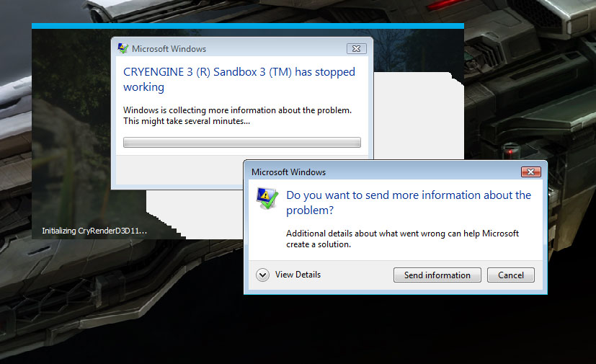Select 'CRYENGINE 3 (R) Sandbox 3 (TM) has stopped working' heading
The height and width of the screenshot is (364, 596).
click(x=239, y=79)
